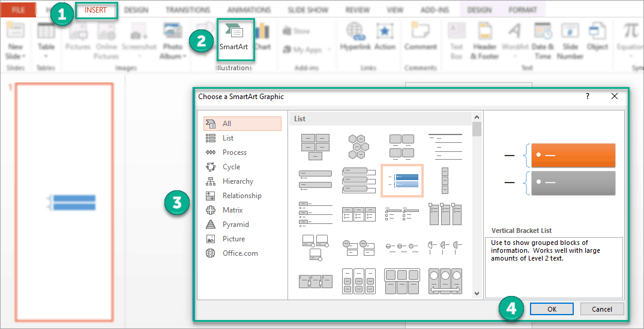
Task: Click the layout gallery scroll-up arrow
Action: (x=477, y=117)
